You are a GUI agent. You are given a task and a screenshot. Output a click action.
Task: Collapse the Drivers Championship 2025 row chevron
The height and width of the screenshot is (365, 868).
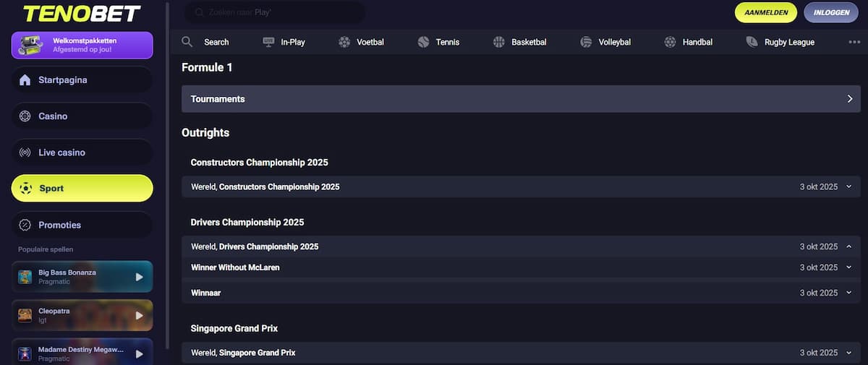(x=849, y=246)
